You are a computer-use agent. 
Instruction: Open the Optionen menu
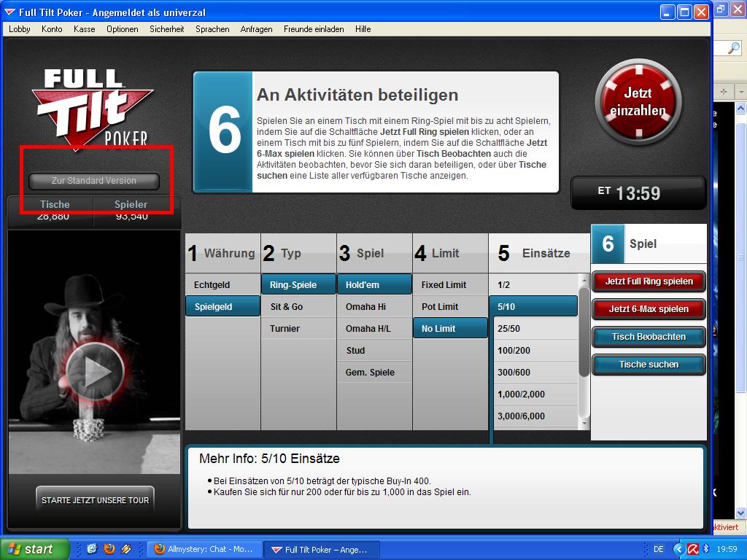pos(123,29)
